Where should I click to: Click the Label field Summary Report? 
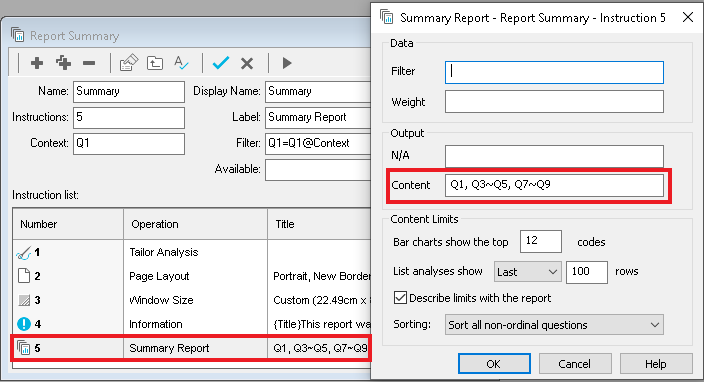[318, 118]
